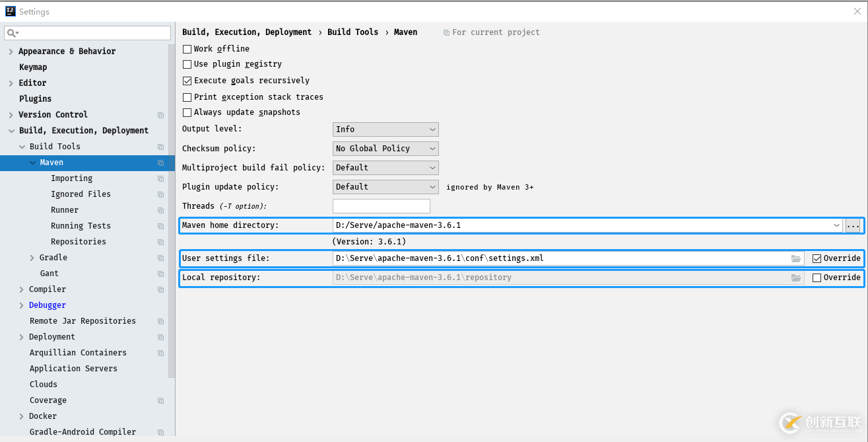Expand the Gradle tree node
Image resolution: width=868 pixels, height=442 pixels.
[33, 258]
